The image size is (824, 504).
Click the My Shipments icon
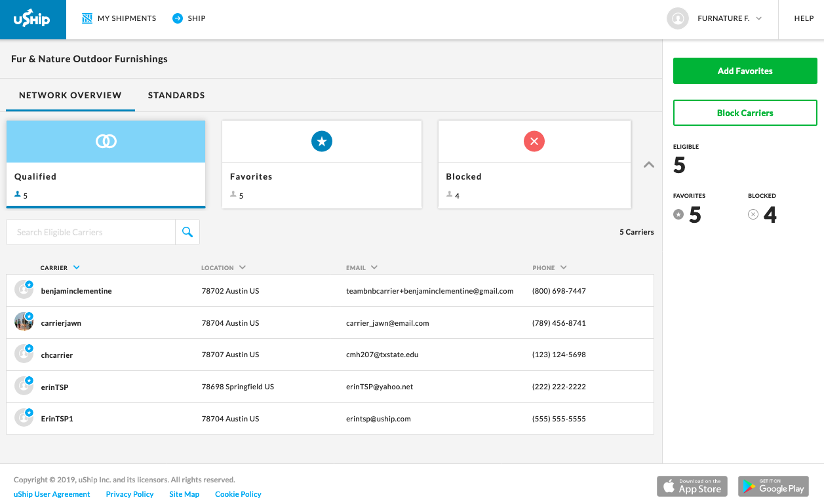[87, 18]
